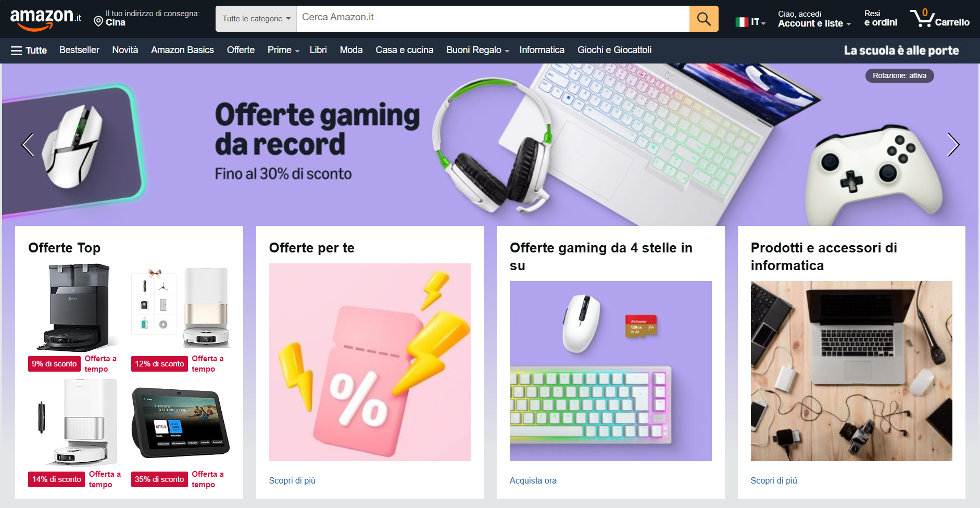
Task: Expand the Prime menu arrow
Action: (297, 51)
